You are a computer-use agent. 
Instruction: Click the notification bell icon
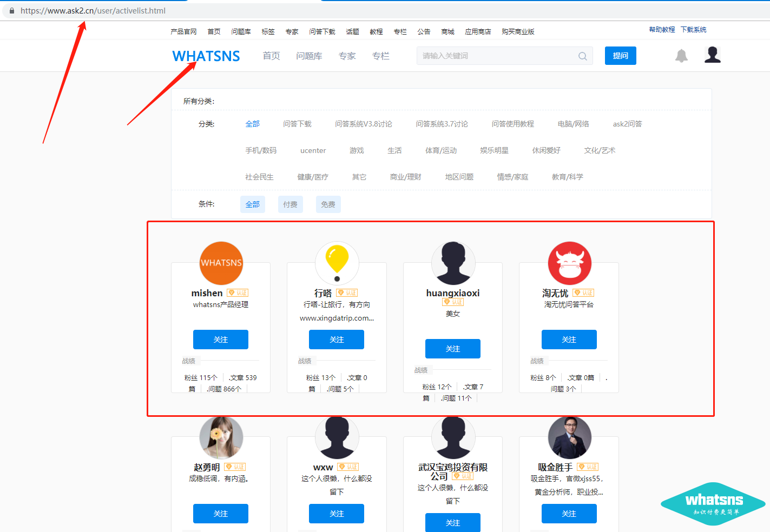click(681, 56)
